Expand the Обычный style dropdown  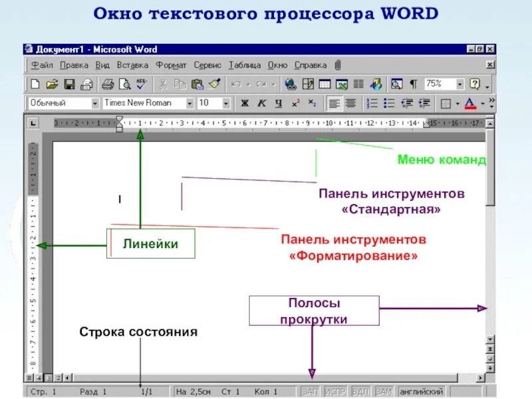[x=95, y=103]
